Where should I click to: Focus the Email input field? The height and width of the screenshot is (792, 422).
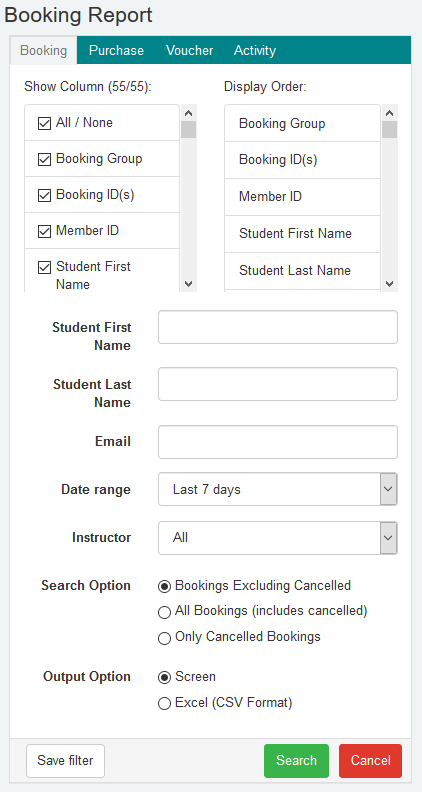[277, 442]
